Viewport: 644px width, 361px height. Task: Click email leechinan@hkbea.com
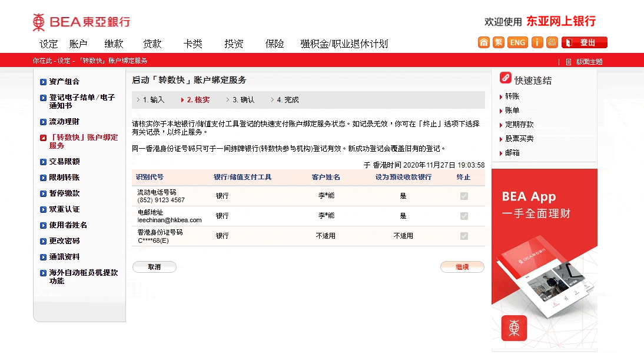pos(170,220)
